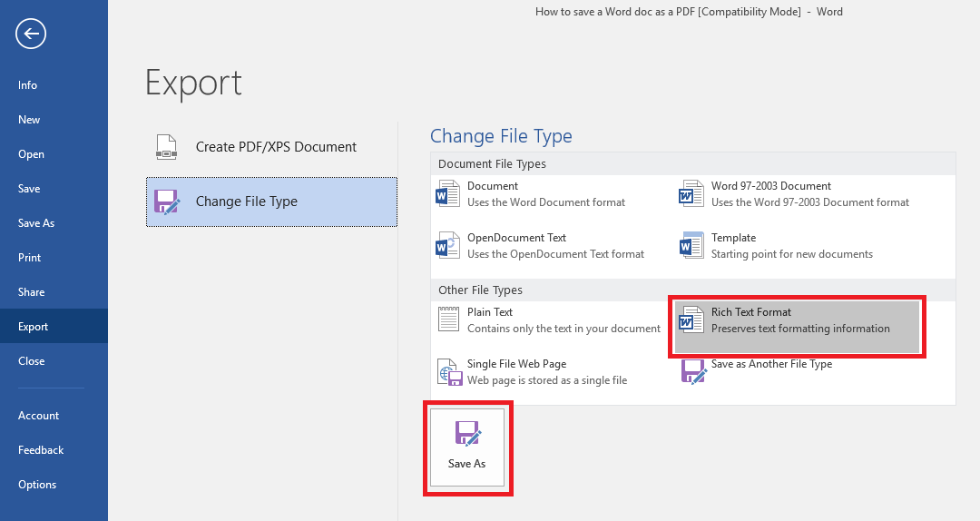Open the Info menu item
The image size is (980, 521).
pyautogui.click(x=28, y=85)
